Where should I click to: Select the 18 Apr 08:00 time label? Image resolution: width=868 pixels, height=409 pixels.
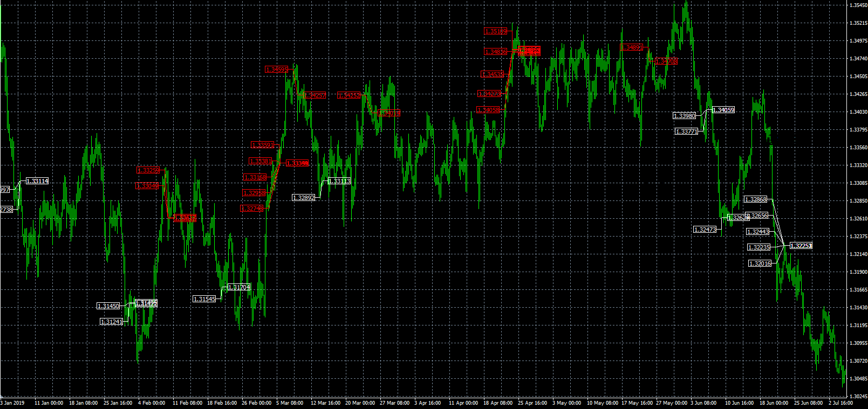coord(498,403)
